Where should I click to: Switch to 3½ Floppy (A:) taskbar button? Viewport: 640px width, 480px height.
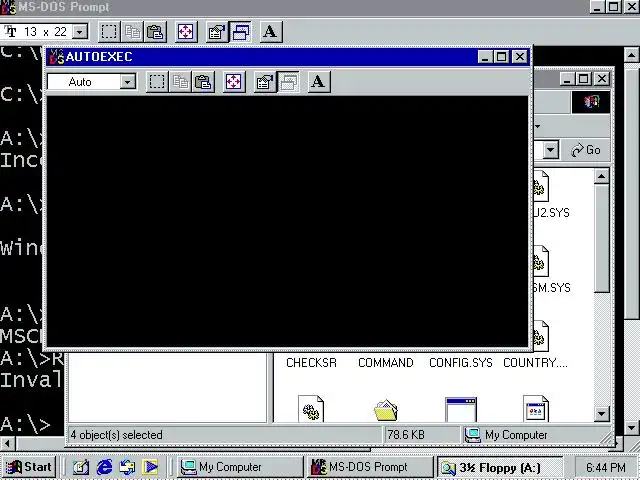pos(500,467)
